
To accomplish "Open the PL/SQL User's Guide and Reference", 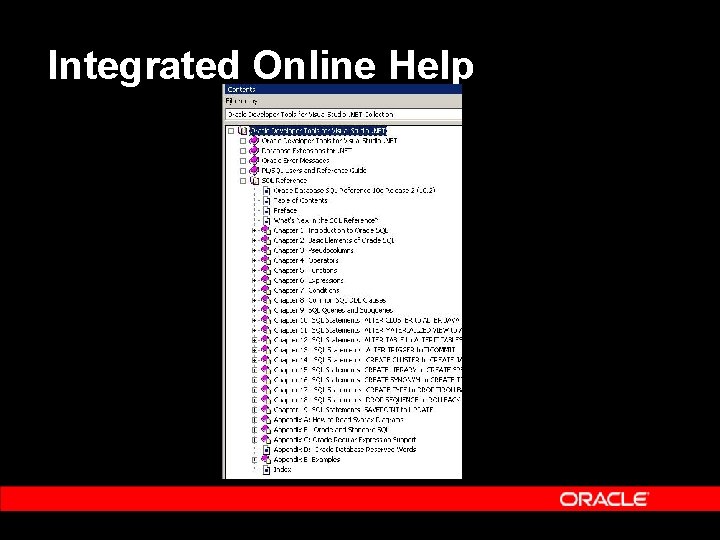I will pos(314,171).
